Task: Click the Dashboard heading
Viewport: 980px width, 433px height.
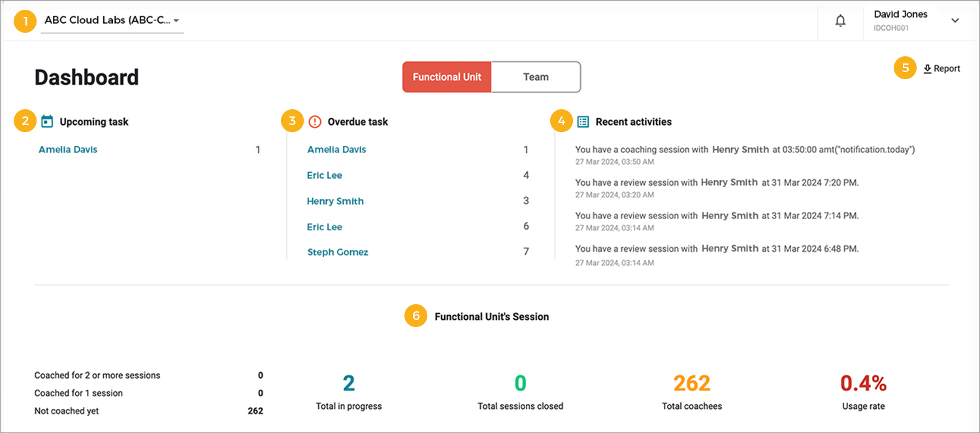Action: click(x=86, y=77)
